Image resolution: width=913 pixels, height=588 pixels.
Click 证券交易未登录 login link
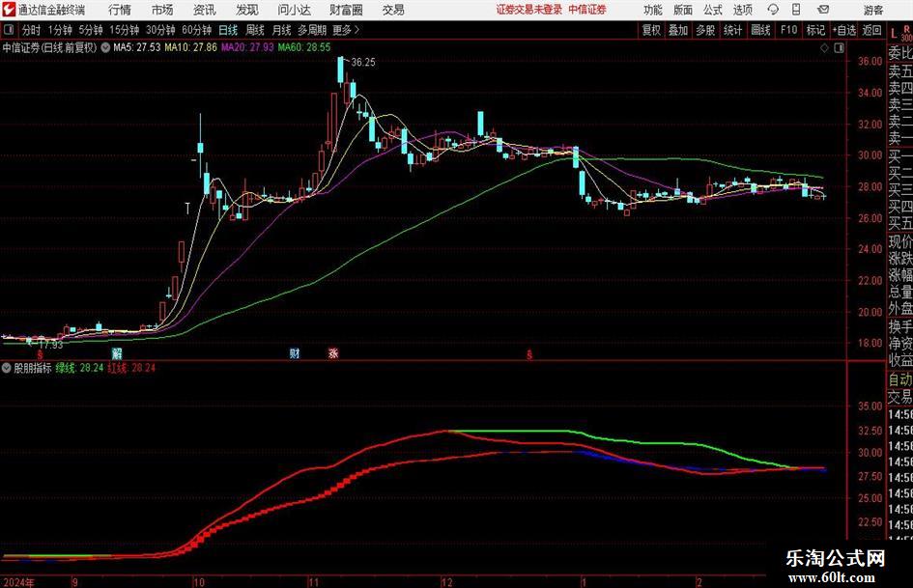pyautogui.click(x=529, y=10)
